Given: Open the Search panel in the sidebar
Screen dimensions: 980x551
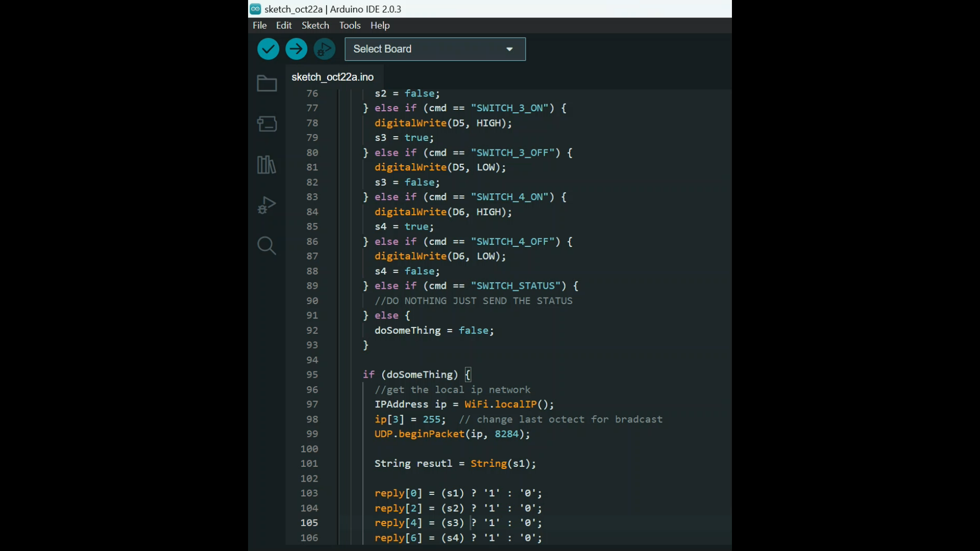Looking at the screenshot, I should pos(266,246).
